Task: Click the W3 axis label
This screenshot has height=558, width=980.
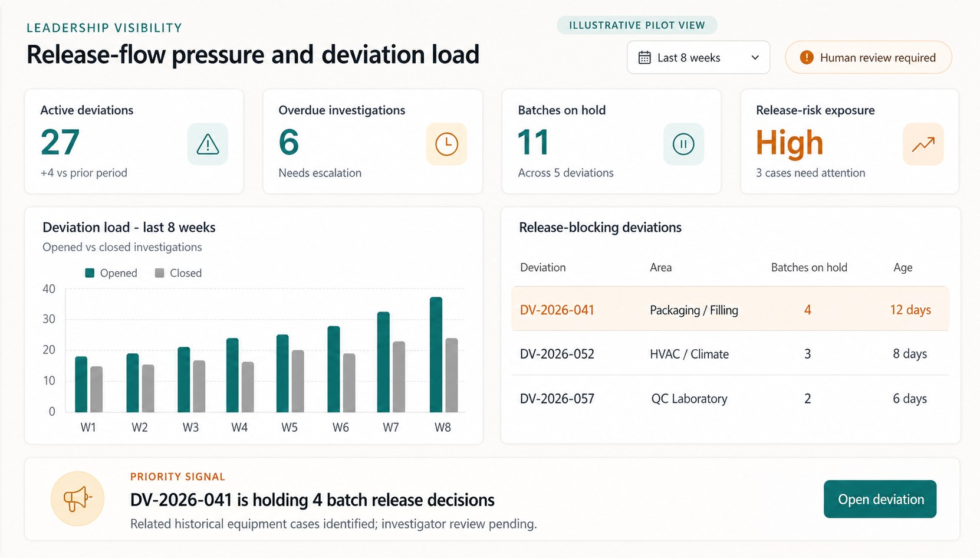Action: tap(190, 427)
